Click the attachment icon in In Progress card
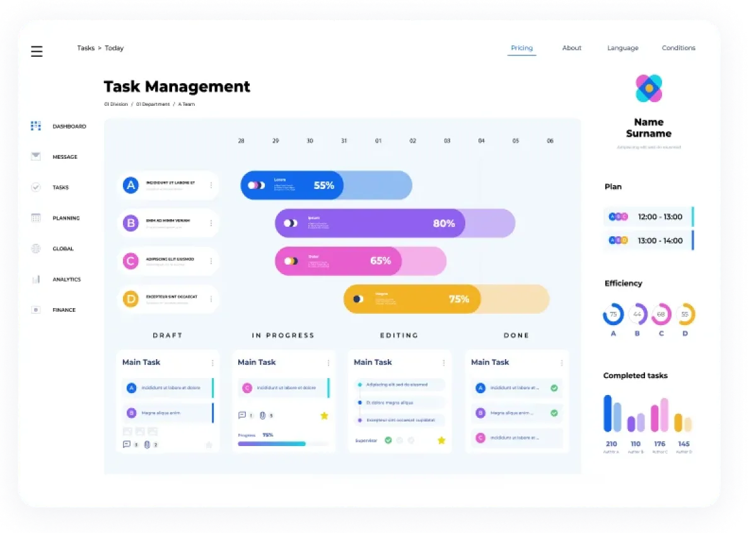This screenshot has height=533, width=756. click(263, 415)
